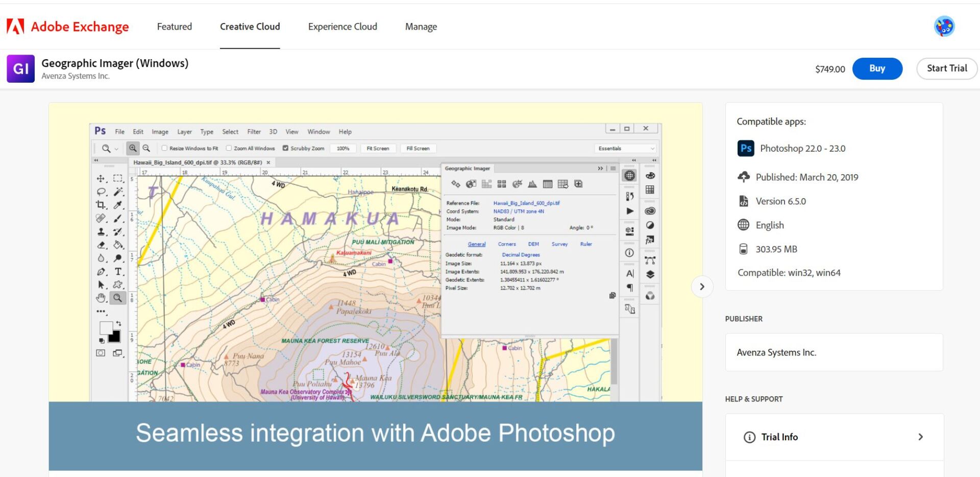Click the Adobe Exchange logo
This screenshot has height=477, width=980.
tap(67, 27)
